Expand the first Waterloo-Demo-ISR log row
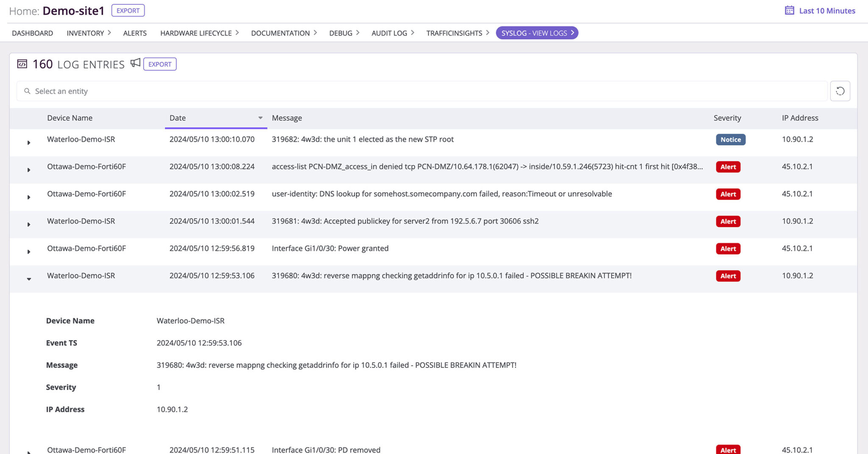 [29, 143]
